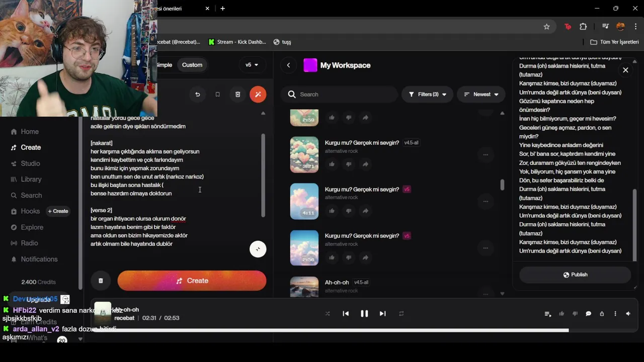Pause the playing song

(x=364, y=313)
